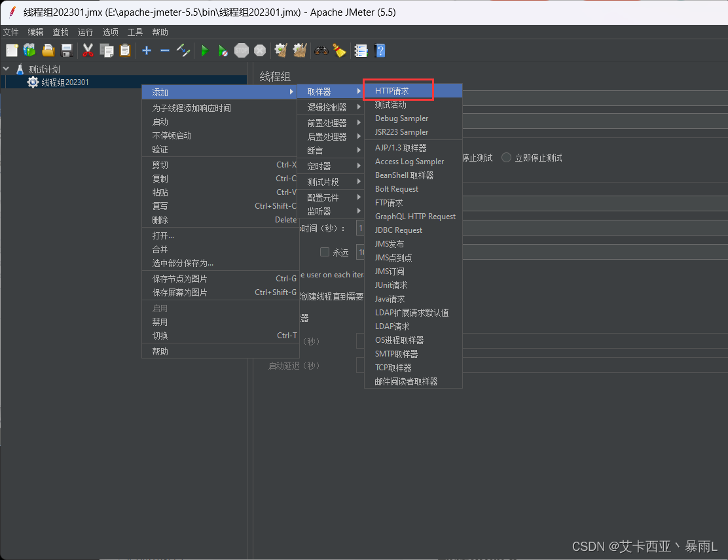Click 不停顿启动 in context menu
Image resolution: width=728 pixels, height=560 pixels.
coord(219,135)
